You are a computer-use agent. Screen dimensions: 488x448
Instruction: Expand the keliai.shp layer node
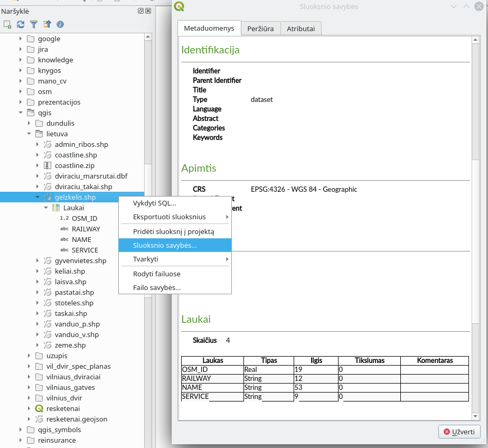(37, 271)
